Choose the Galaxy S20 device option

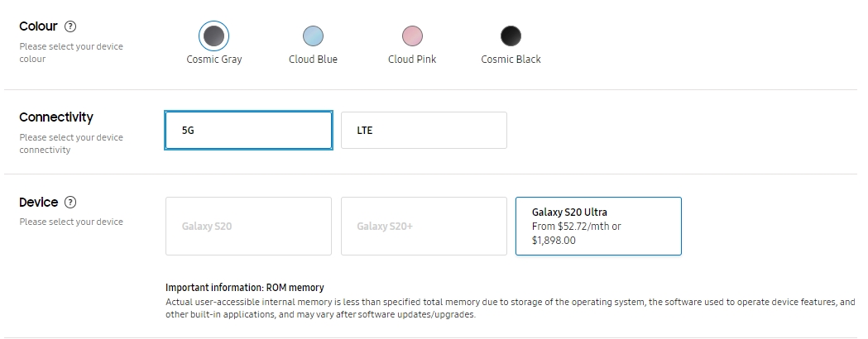point(248,226)
